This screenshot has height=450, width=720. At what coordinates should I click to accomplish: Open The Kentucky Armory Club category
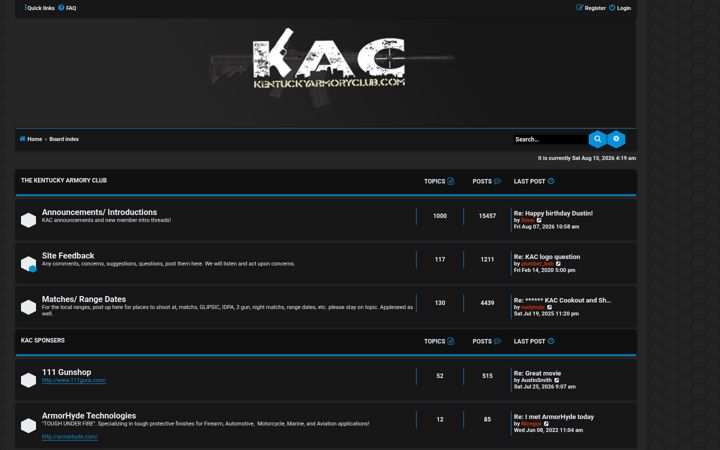click(x=64, y=180)
